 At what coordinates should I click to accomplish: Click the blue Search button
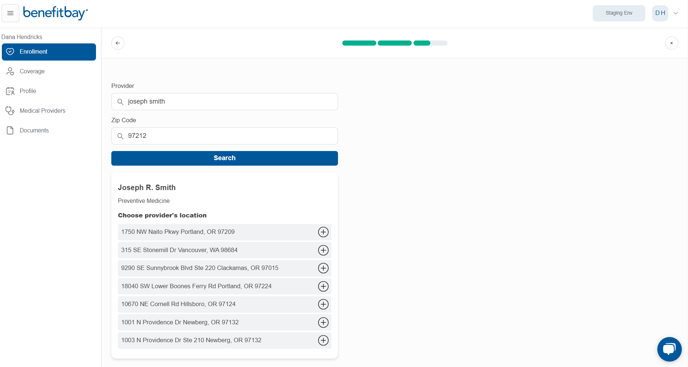[224, 158]
